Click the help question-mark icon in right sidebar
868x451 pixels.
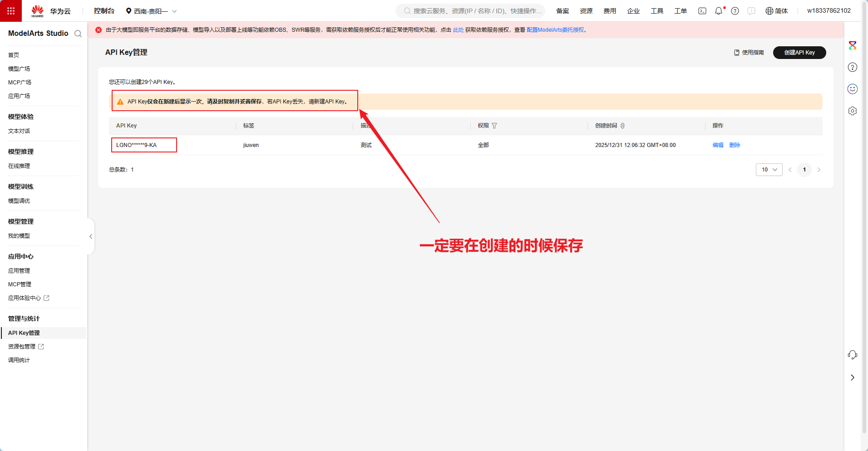click(x=853, y=67)
